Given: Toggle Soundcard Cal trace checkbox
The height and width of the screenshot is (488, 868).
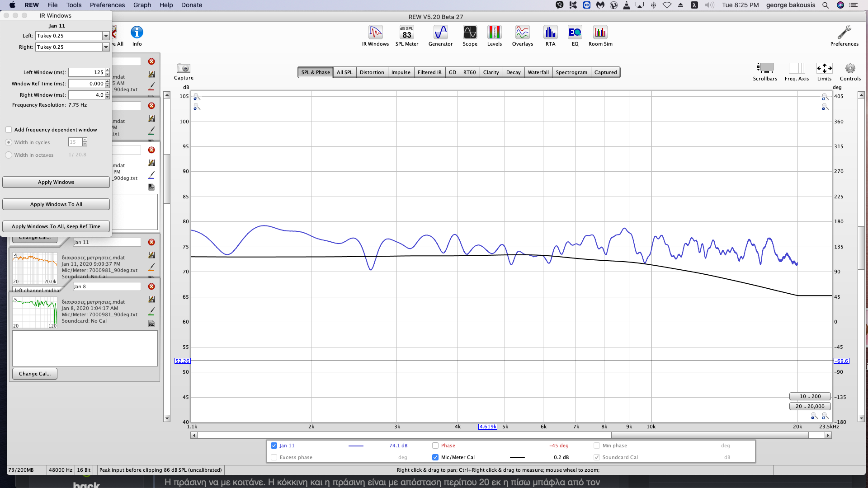Looking at the screenshot, I should click(597, 457).
